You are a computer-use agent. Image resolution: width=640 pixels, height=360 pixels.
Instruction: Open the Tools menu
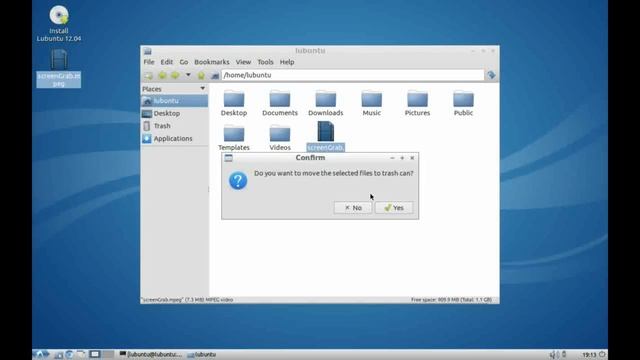(265, 62)
